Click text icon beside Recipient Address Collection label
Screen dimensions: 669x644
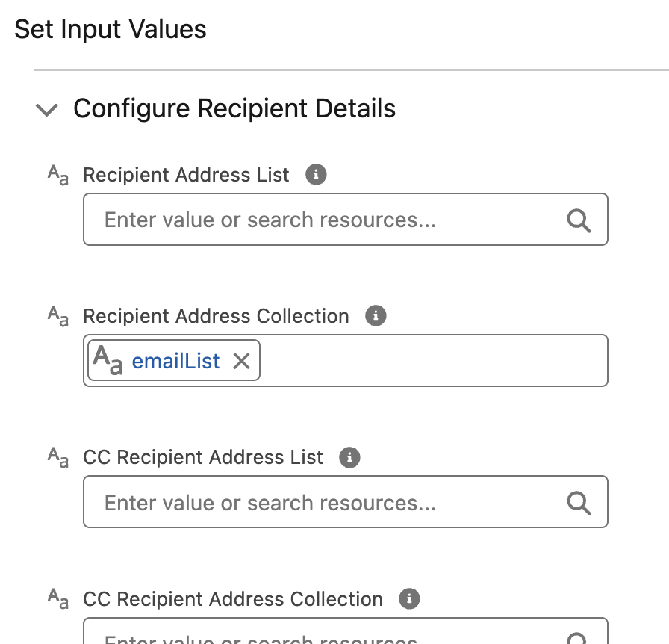click(x=58, y=317)
